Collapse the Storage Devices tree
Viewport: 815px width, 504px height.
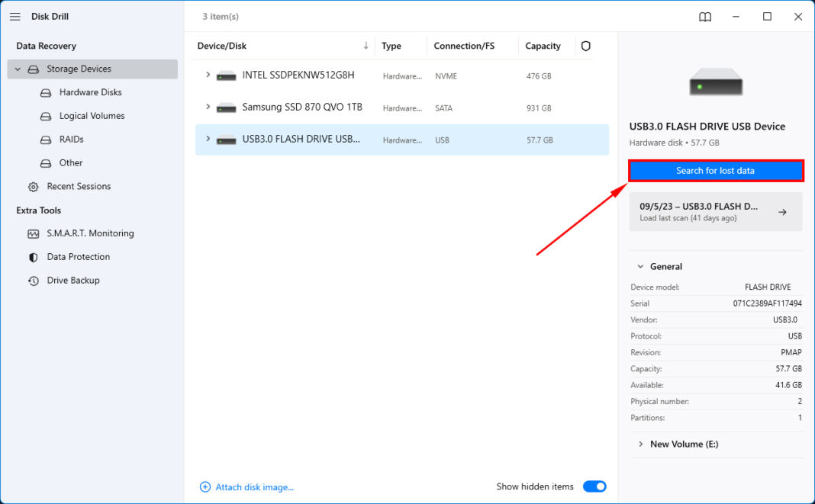point(17,69)
